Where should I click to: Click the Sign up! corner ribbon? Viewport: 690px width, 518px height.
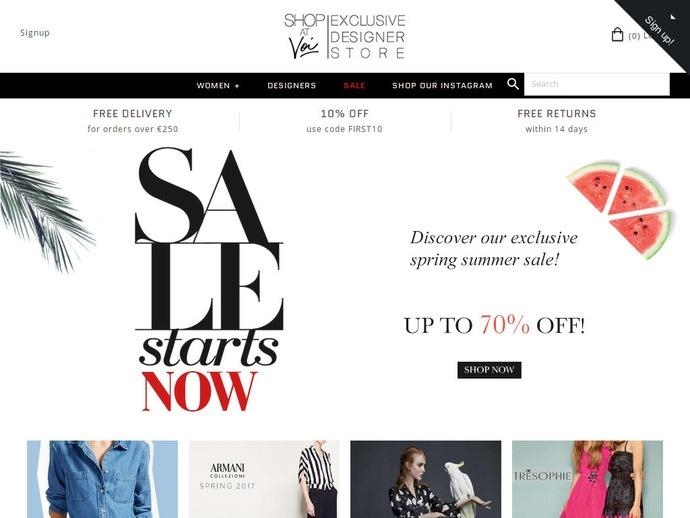click(659, 30)
